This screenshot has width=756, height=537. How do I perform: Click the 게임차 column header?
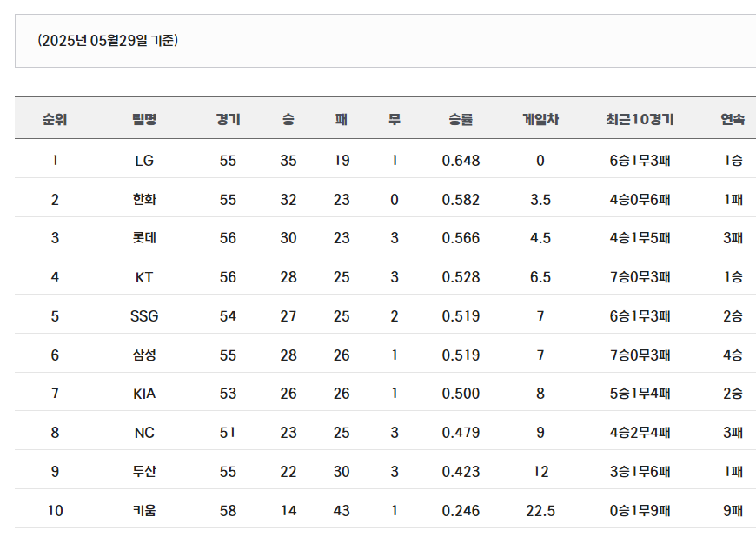click(x=540, y=119)
